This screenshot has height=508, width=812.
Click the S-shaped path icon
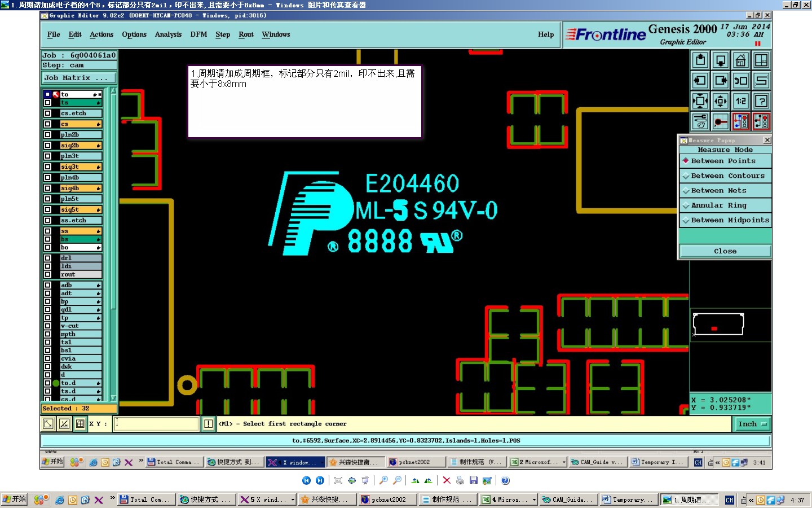coord(761,80)
